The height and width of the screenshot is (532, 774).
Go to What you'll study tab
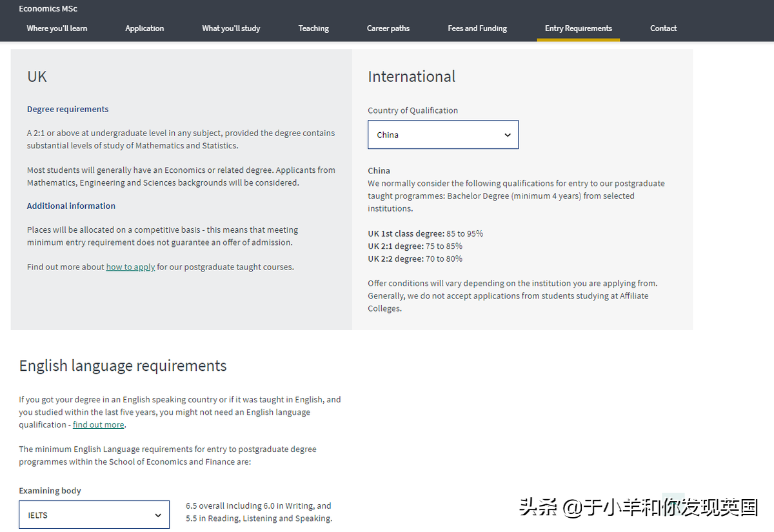[231, 28]
